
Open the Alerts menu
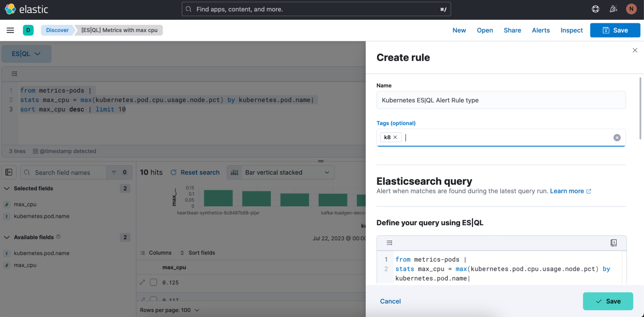pyautogui.click(x=541, y=30)
